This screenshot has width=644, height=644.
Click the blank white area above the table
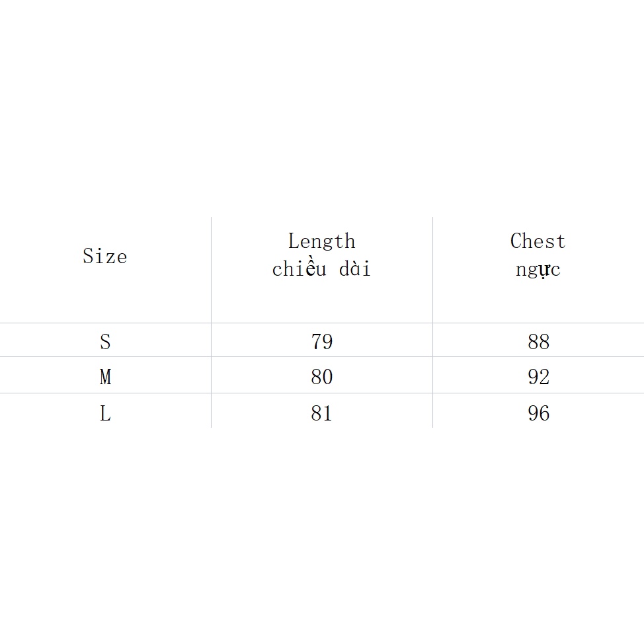tap(321, 106)
